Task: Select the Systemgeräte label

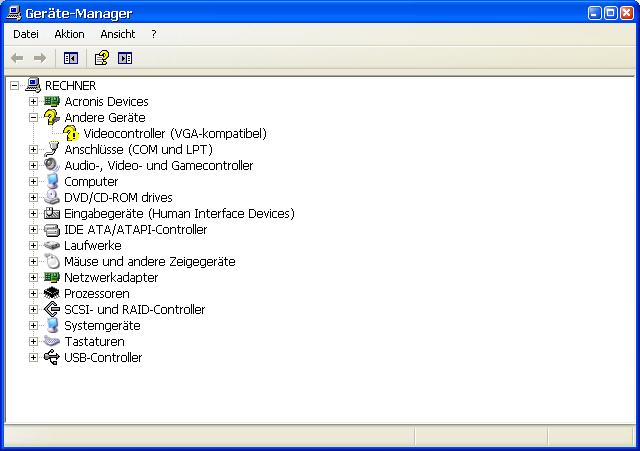Action: pyautogui.click(x=102, y=326)
